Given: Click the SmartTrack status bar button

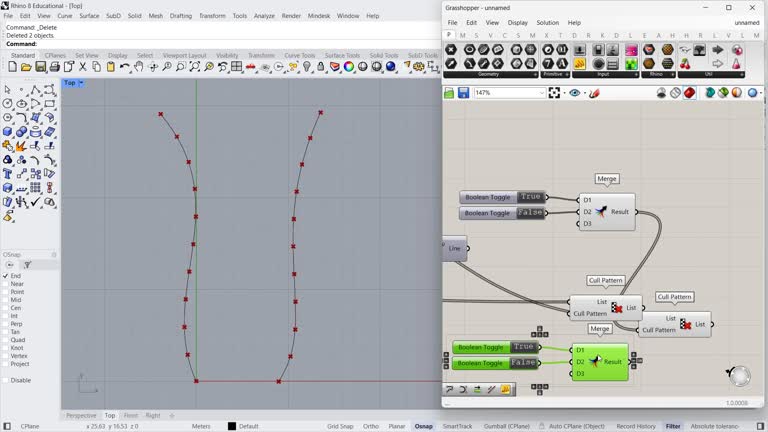Looking at the screenshot, I should click(457, 426).
